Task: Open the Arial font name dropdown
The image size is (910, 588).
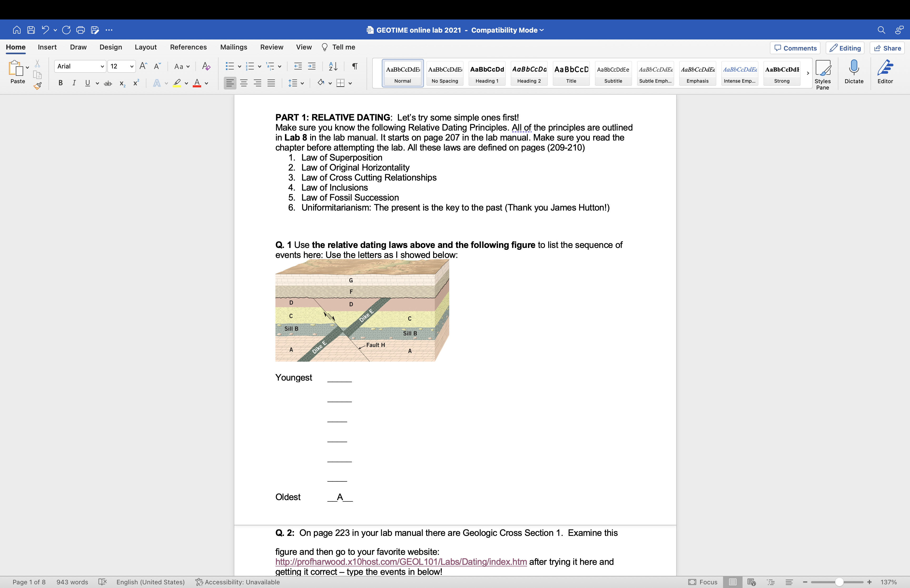Action: click(102, 66)
